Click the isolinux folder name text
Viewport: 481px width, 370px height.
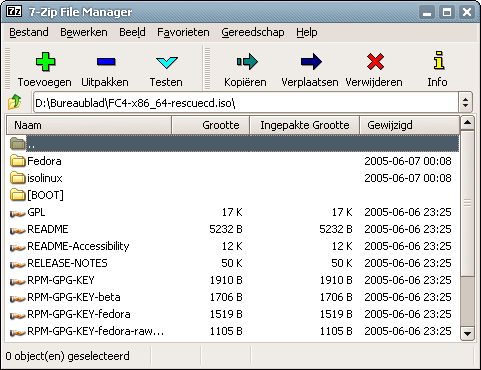(x=45, y=178)
